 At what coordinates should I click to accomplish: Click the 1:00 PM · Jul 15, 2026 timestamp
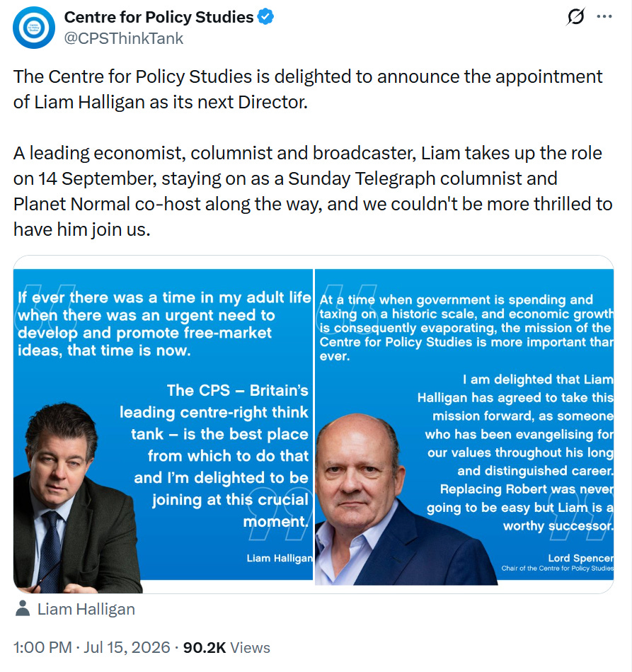(x=92, y=647)
